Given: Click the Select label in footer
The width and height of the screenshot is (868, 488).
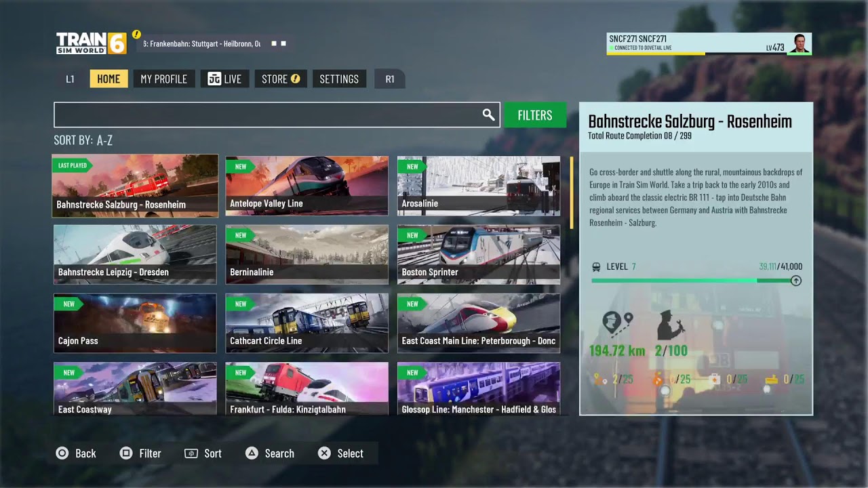Looking at the screenshot, I should click(351, 453).
